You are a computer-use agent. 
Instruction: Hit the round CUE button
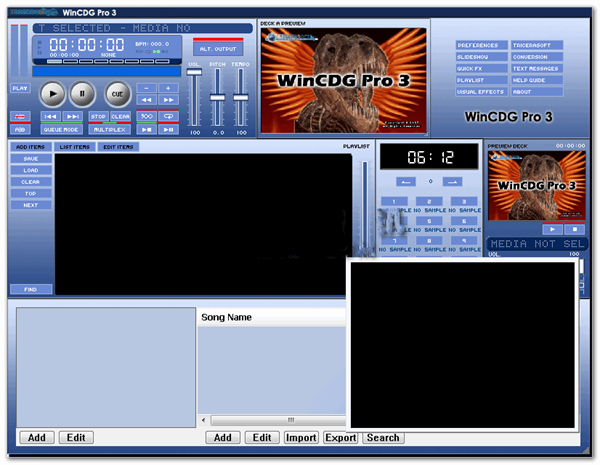[x=117, y=94]
